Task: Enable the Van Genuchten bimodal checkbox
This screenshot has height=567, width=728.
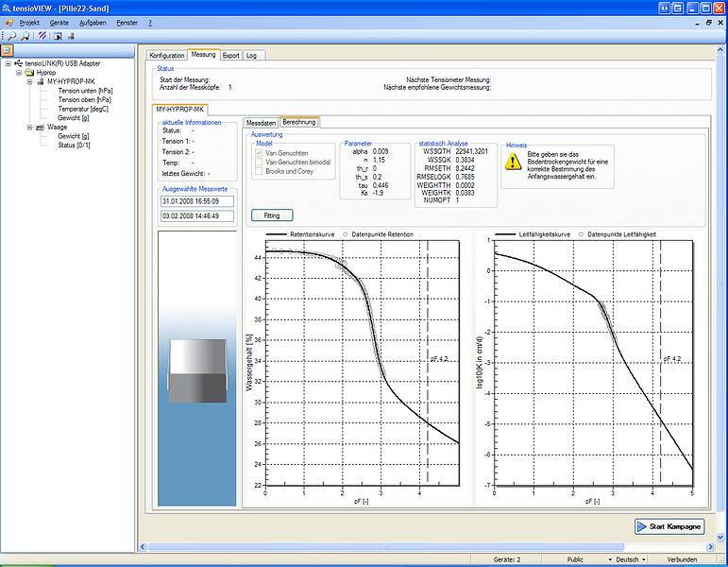Action: [259, 162]
